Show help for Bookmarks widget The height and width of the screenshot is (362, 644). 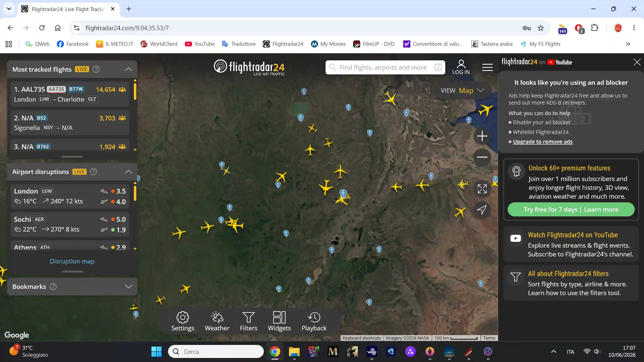pos(53,287)
